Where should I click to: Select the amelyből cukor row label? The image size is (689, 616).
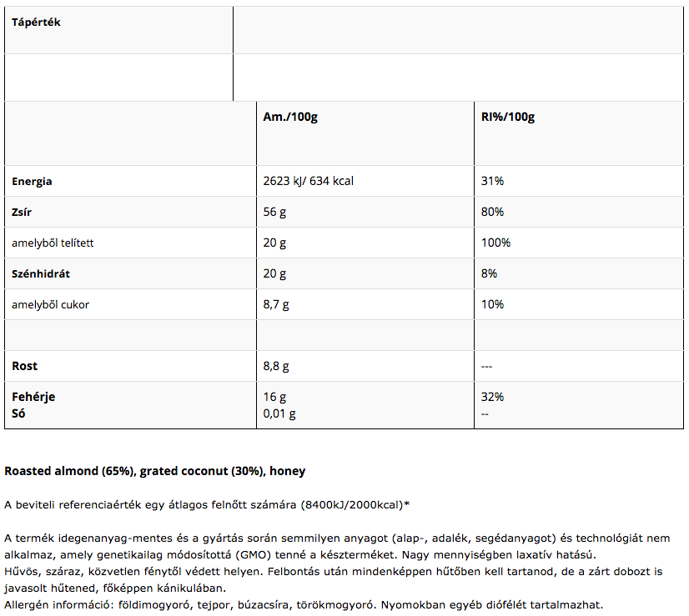point(50,304)
